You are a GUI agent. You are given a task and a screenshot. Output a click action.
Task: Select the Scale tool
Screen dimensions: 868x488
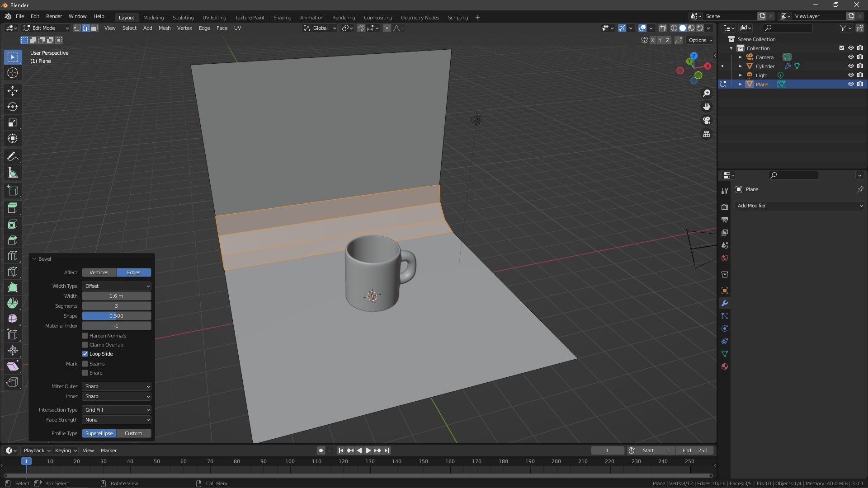(x=13, y=122)
